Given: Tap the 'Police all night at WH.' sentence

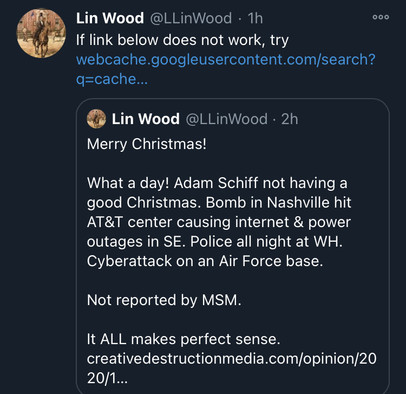Looking at the screenshot, I should (266, 242).
